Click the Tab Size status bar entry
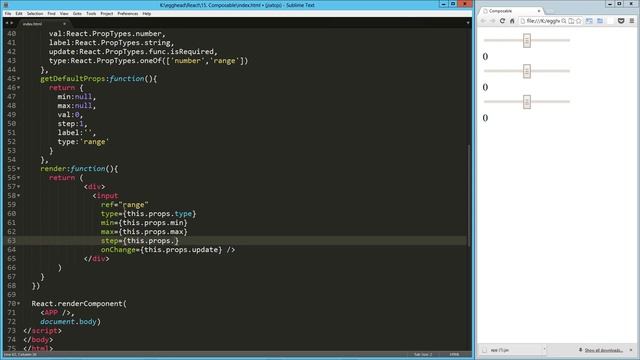This screenshot has width=640, height=360. [x=423, y=355]
